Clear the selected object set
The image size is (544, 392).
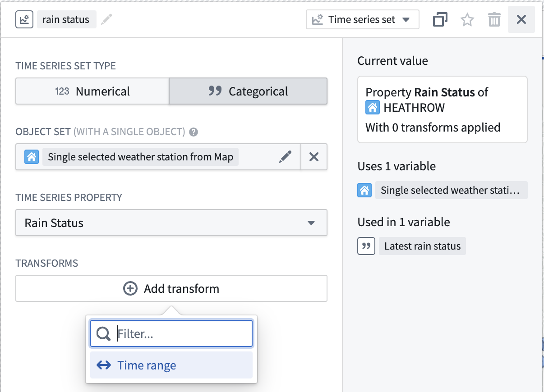(314, 157)
